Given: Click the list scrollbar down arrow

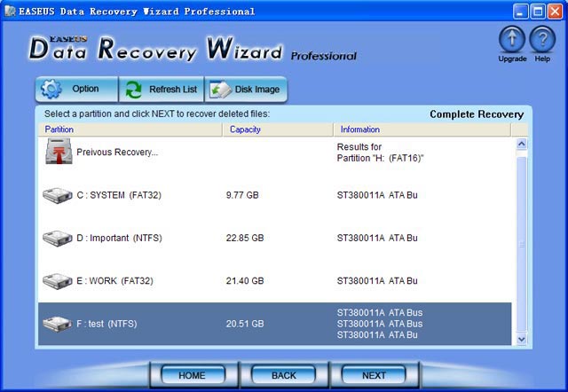Looking at the screenshot, I should click(522, 339).
